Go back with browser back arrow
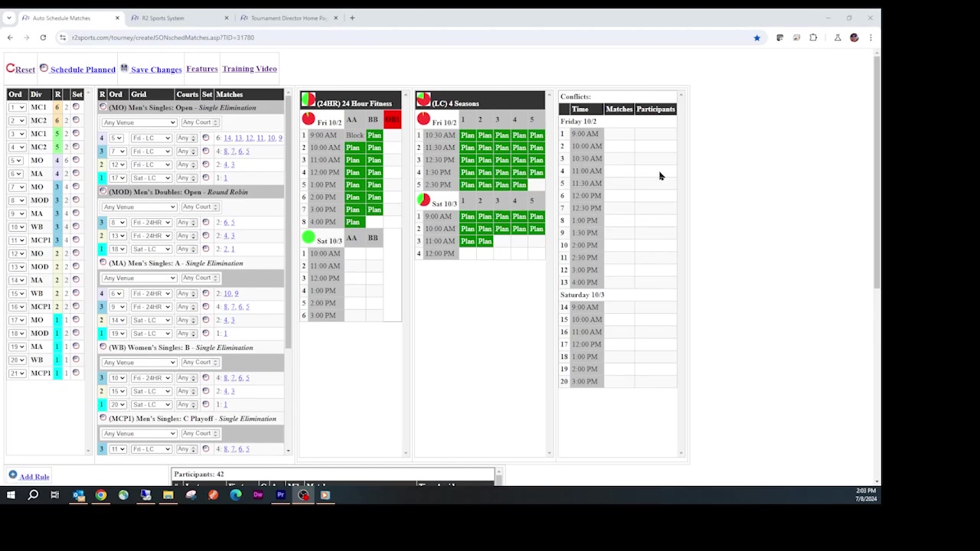The height and width of the screenshot is (551, 980). [10, 37]
